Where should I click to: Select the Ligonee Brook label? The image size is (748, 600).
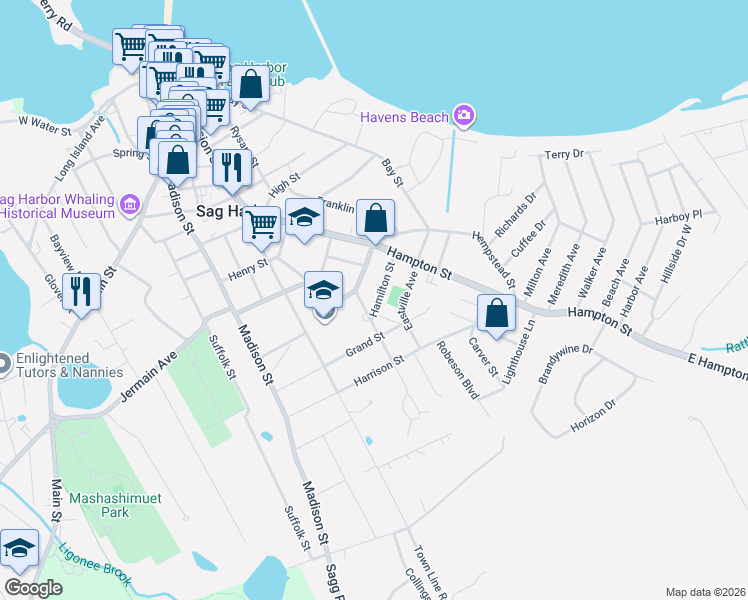click(95, 564)
